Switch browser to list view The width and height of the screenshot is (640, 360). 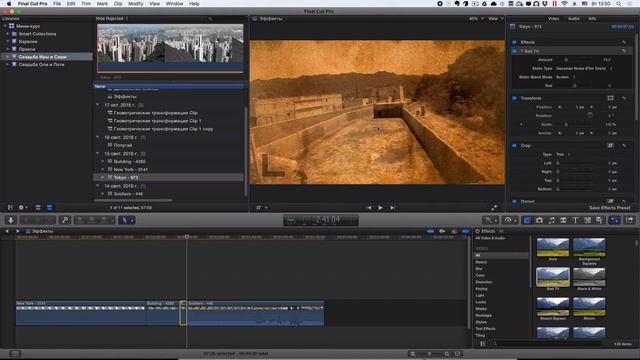click(49, 207)
